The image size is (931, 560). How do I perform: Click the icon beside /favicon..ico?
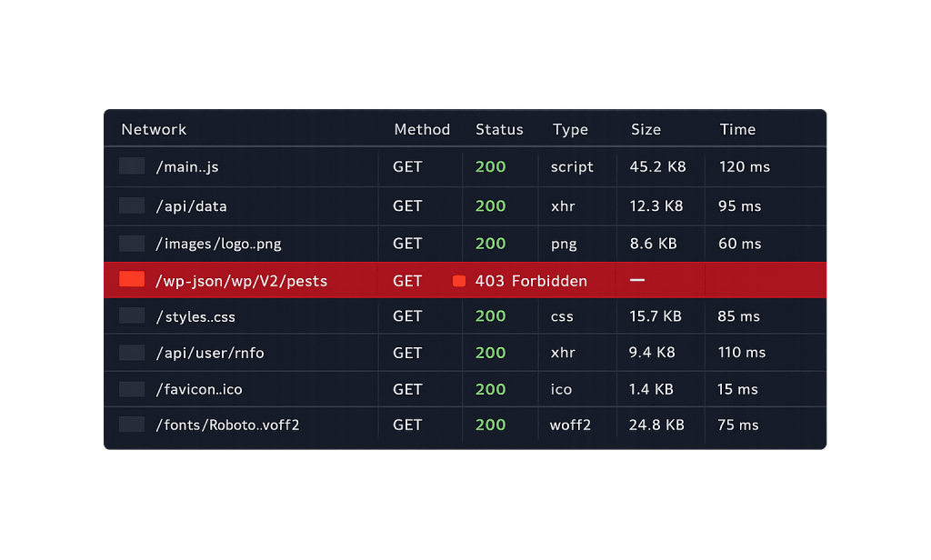coord(132,389)
